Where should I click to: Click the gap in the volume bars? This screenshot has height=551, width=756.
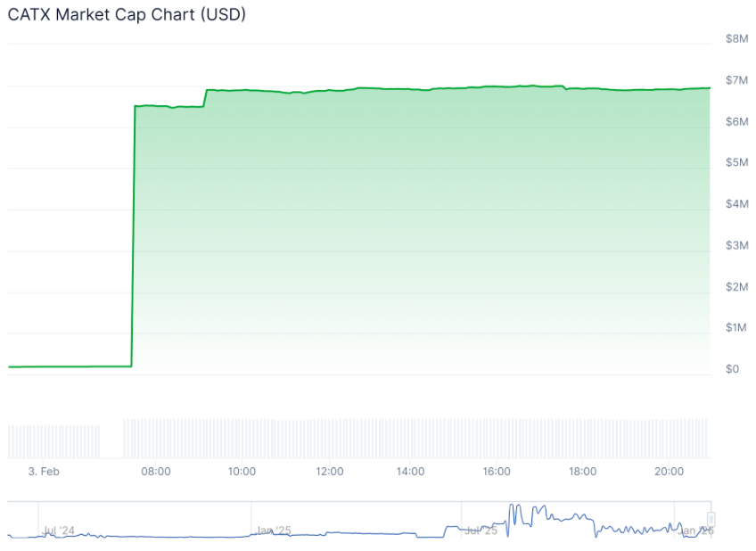tap(112, 439)
